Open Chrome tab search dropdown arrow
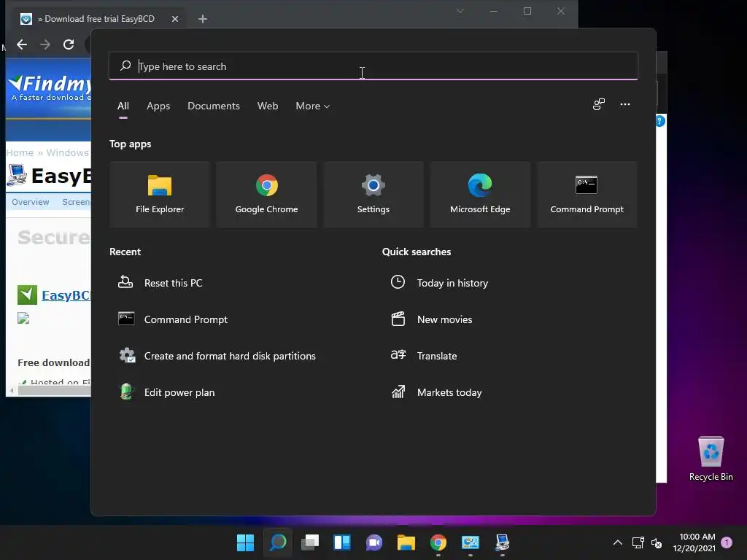Image resolution: width=747 pixels, height=560 pixels. [x=460, y=11]
